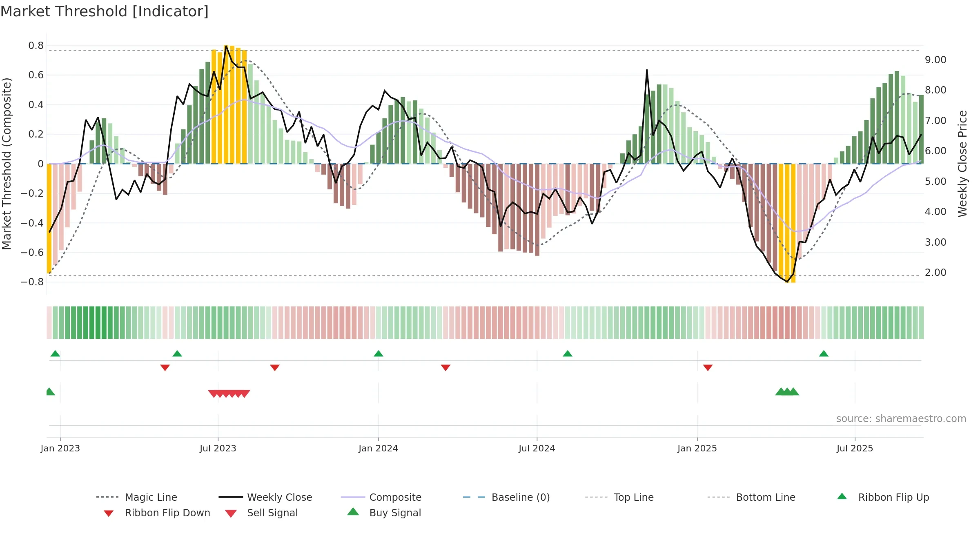
Task: Click the Jul 2025 x-axis label
Action: (x=855, y=448)
